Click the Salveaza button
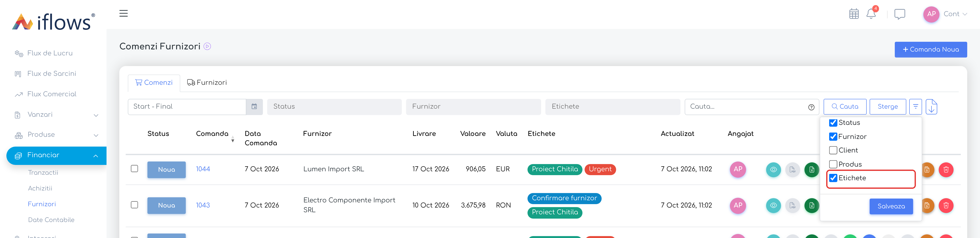 (x=891, y=206)
